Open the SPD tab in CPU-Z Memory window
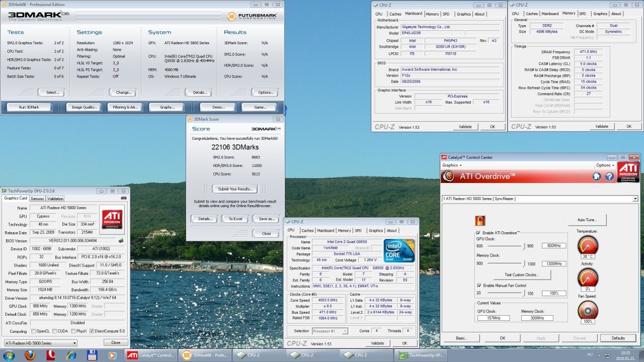 pyautogui.click(x=583, y=14)
